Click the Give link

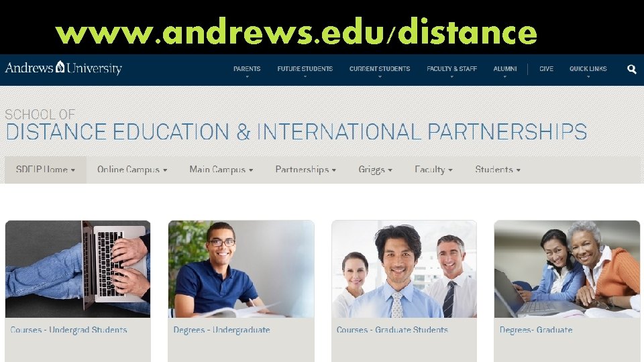tap(546, 69)
